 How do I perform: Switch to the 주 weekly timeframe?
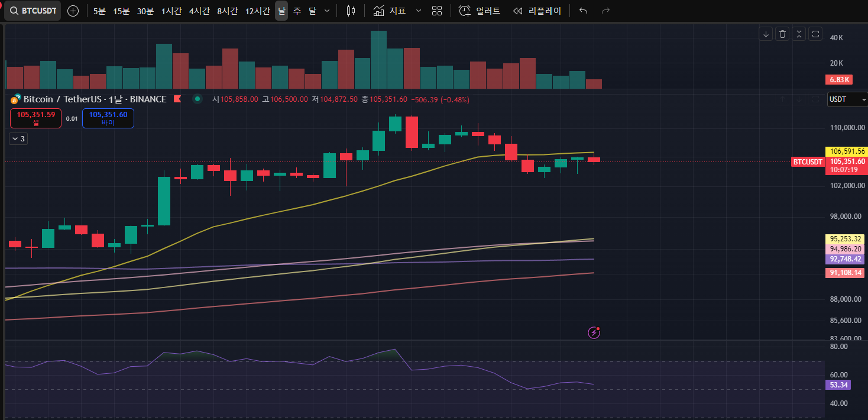297,11
